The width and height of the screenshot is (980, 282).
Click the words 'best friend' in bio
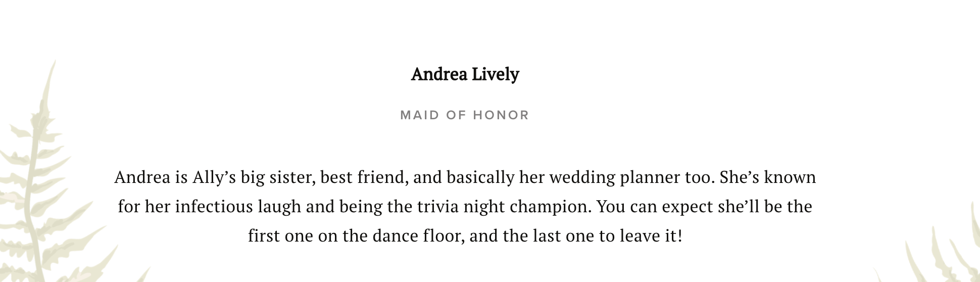pos(364,178)
